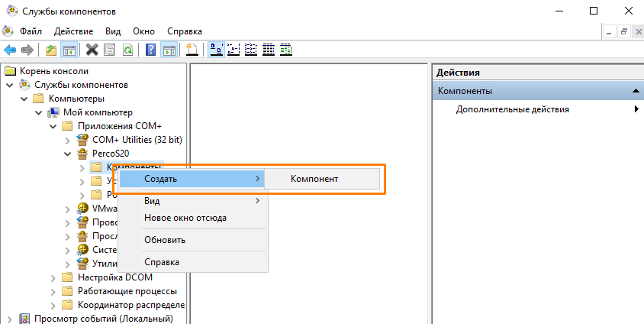Image resolution: width=644 pixels, height=324 pixels.
Task: Select Работающие процессы folder in tree
Action: point(127,291)
